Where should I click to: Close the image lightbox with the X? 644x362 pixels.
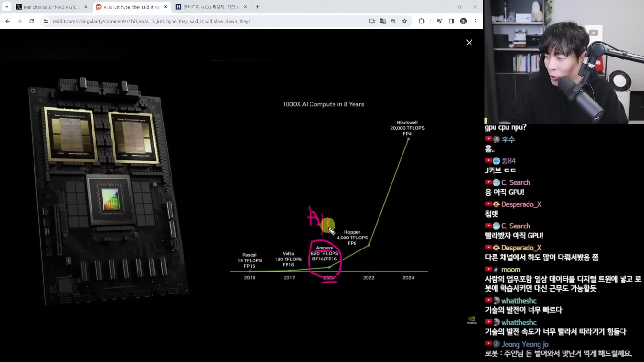[469, 43]
